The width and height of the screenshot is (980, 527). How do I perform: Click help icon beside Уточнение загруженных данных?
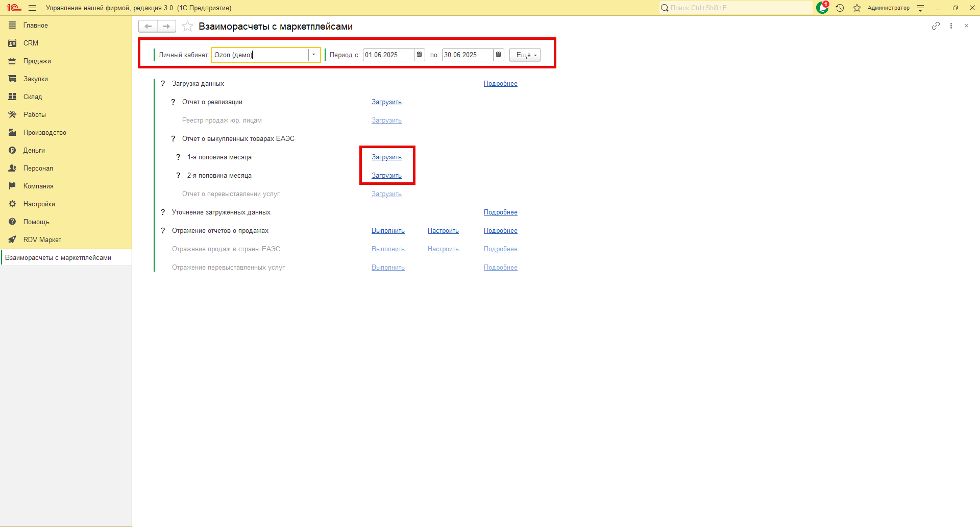163,212
